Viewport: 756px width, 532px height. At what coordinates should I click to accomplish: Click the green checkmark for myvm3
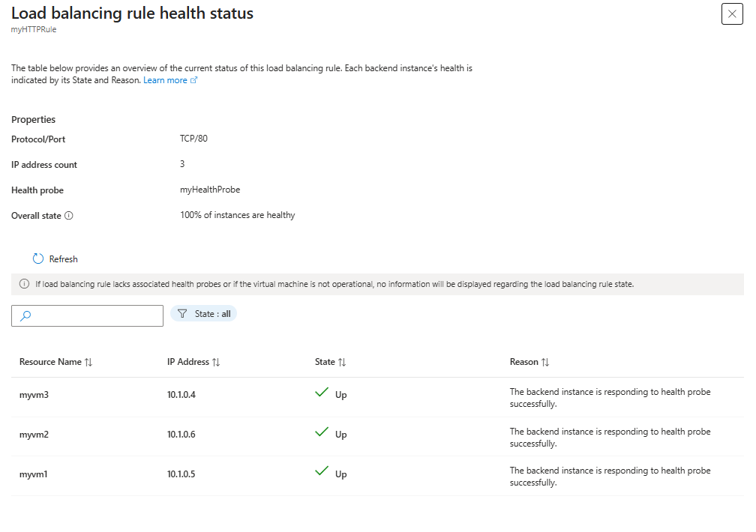322,392
